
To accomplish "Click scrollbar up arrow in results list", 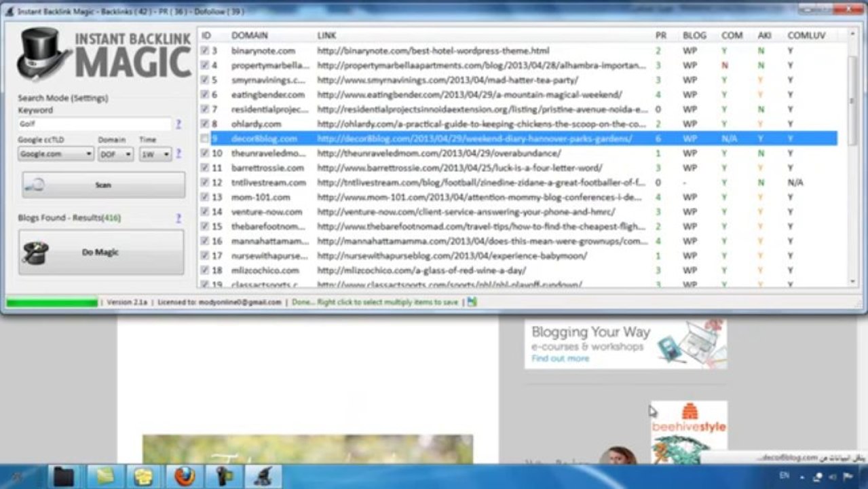I will (852, 34).
